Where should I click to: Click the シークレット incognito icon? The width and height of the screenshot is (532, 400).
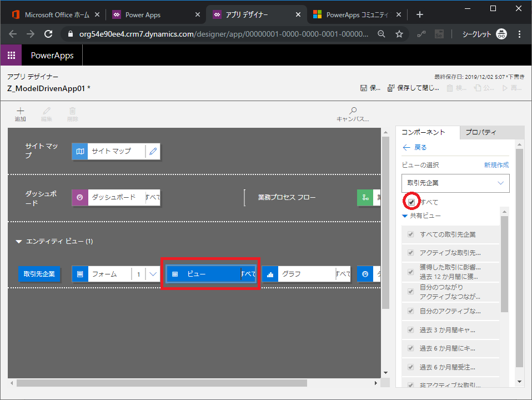[501, 34]
